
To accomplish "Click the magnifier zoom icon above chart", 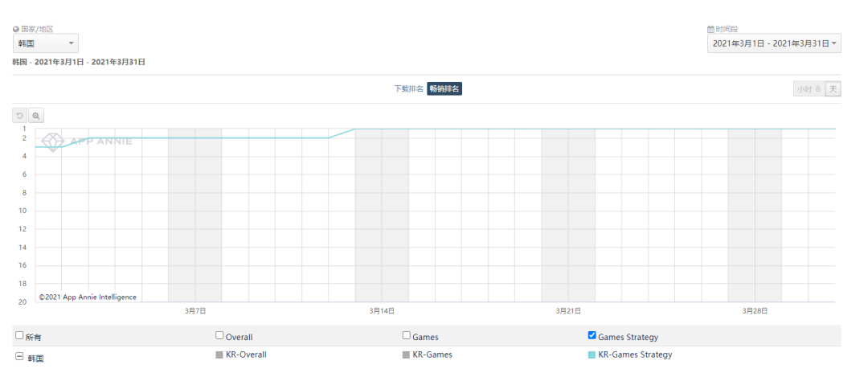I will click(36, 116).
